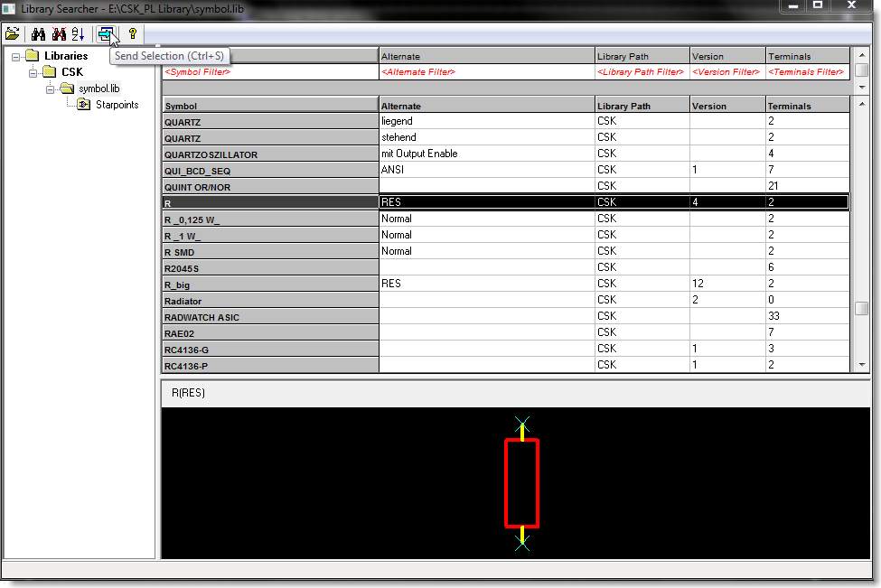Viewport: 881px width, 588px height.
Task: Select the Starpoints item in the tree
Action: click(117, 105)
